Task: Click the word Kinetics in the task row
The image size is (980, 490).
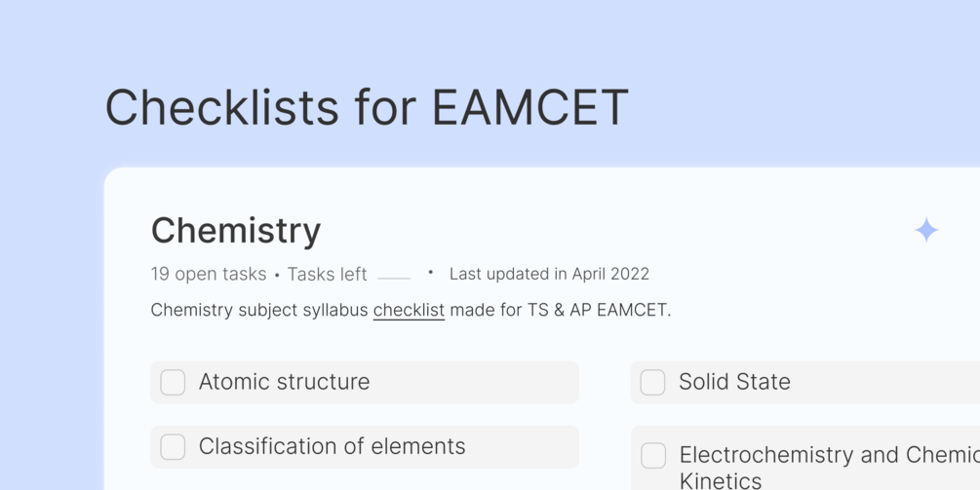Action: [x=721, y=479]
